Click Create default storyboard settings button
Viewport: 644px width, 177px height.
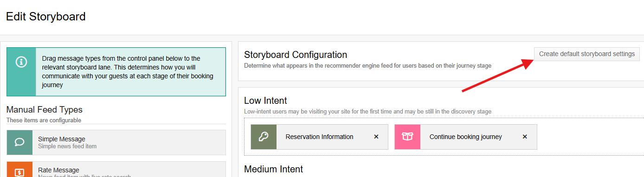(x=587, y=54)
